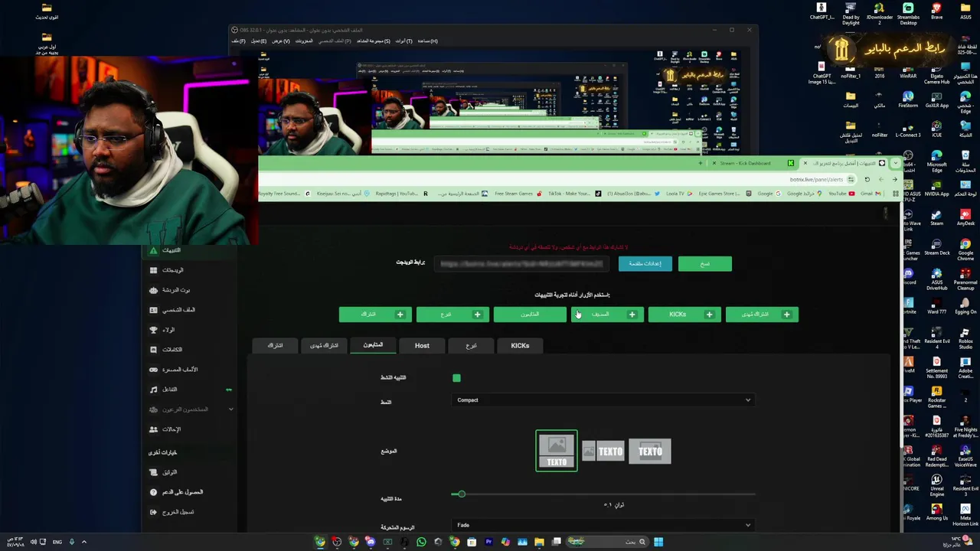The height and width of the screenshot is (551, 980).
Task: Open the invoices receipt sidebar icon
Action: (x=154, y=472)
